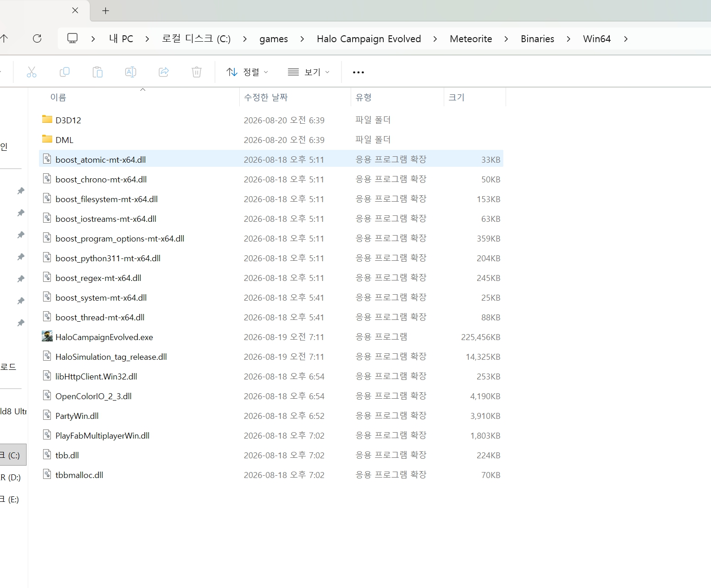Click the Delete trash can icon
This screenshot has height=588, width=711.
197,72
